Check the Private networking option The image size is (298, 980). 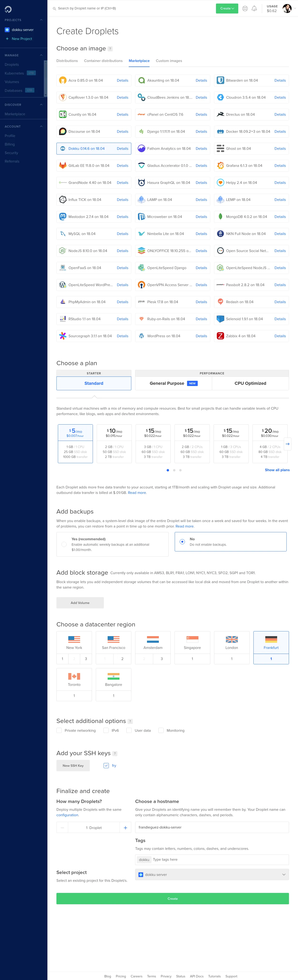[x=59, y=730]
